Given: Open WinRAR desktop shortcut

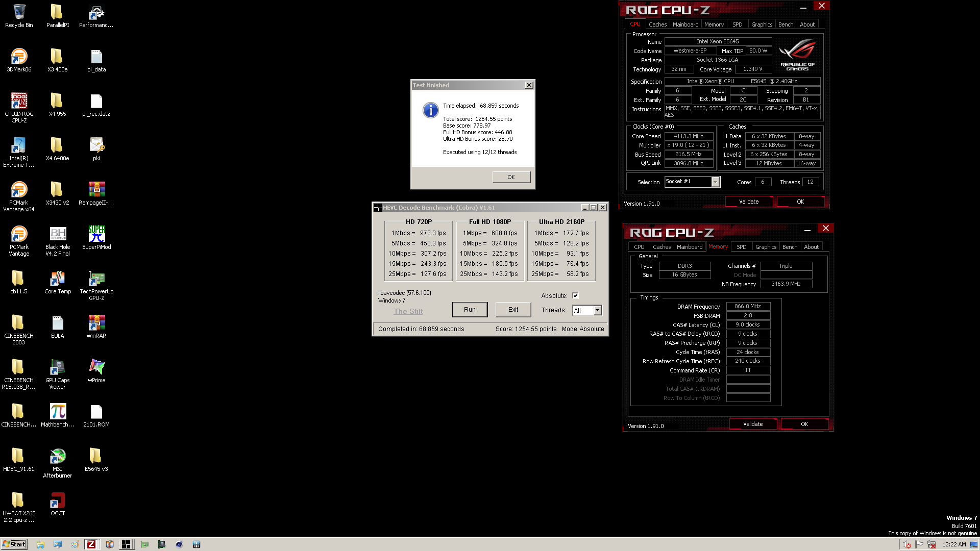Looking at the screenshot, I should (96, 327).
